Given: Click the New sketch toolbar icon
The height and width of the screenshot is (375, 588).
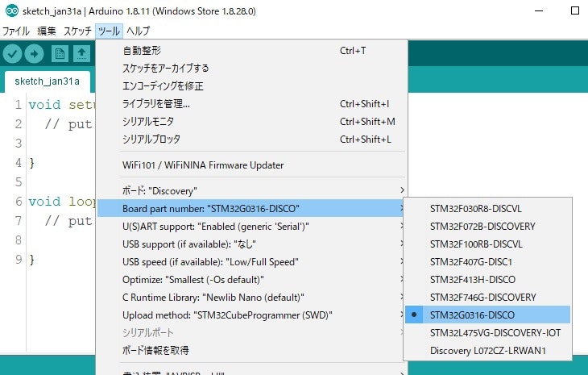Looking at the screenshot, I should click(60, 54).
